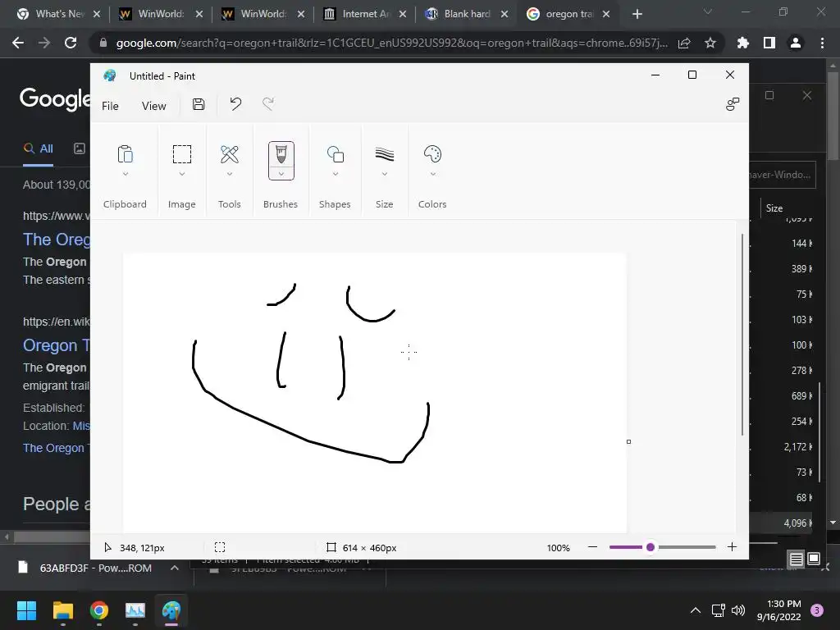Click Paint's vertical canvas scrollbar
Screen dimensions: 840x630
point(742,335)
